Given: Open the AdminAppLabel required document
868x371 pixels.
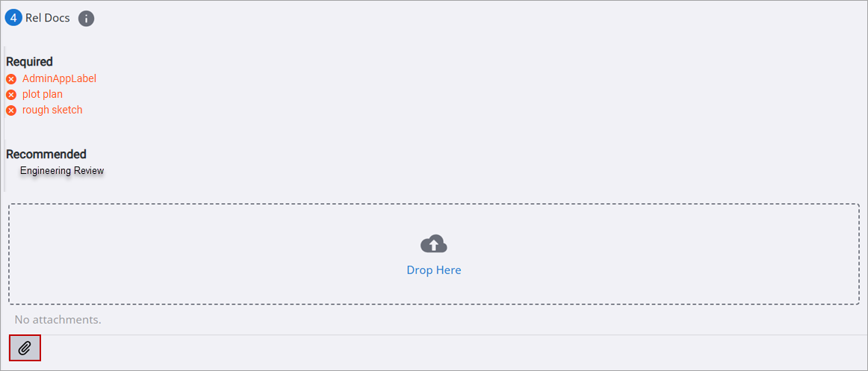Looking at the screenshot, I should pyautogui.click(x=59, y=78).
